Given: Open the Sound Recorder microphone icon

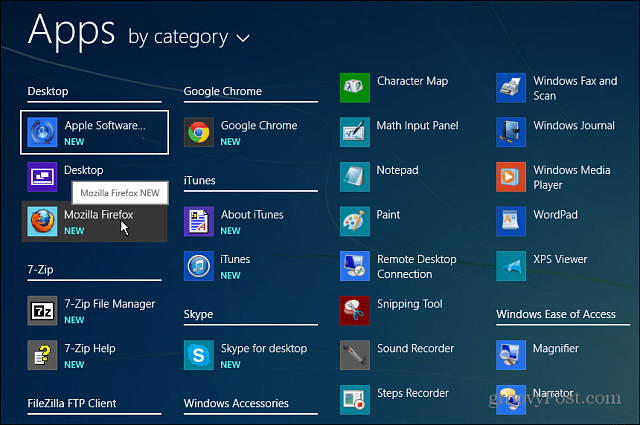Looking at the screenshot, I should pyautogui.click(x=355, y=355).
